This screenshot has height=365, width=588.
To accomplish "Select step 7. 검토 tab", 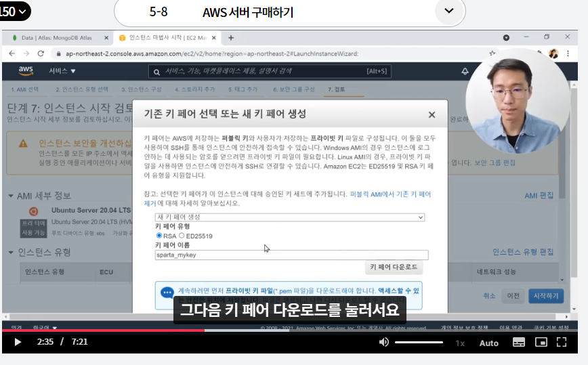I will point(337,89).
